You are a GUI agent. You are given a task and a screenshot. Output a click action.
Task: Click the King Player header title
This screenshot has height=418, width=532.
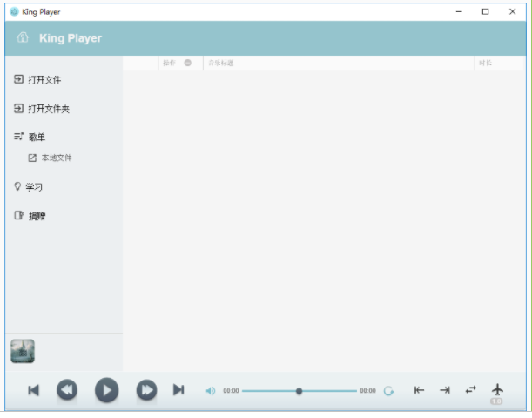coord(71,38)
